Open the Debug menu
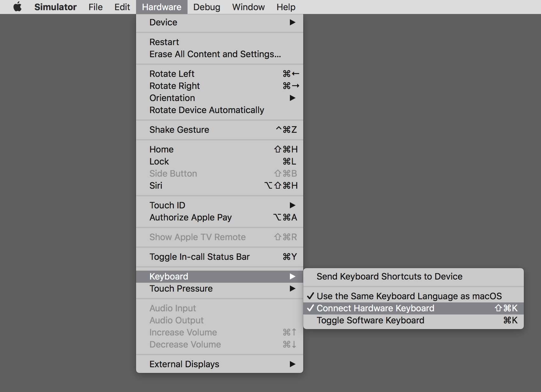This screenshot has width=541, height=392. (x=207, y=7)
